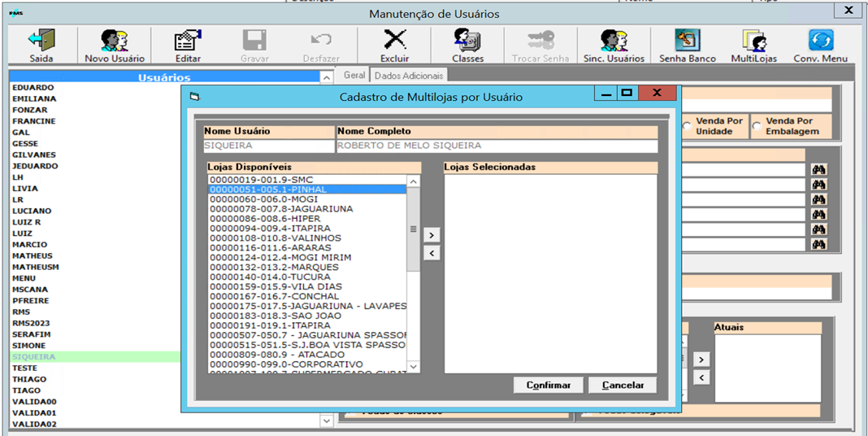Click the Nome Completo field
The height and width of the screenshot is (436, 868).
[x=497, y=146]
